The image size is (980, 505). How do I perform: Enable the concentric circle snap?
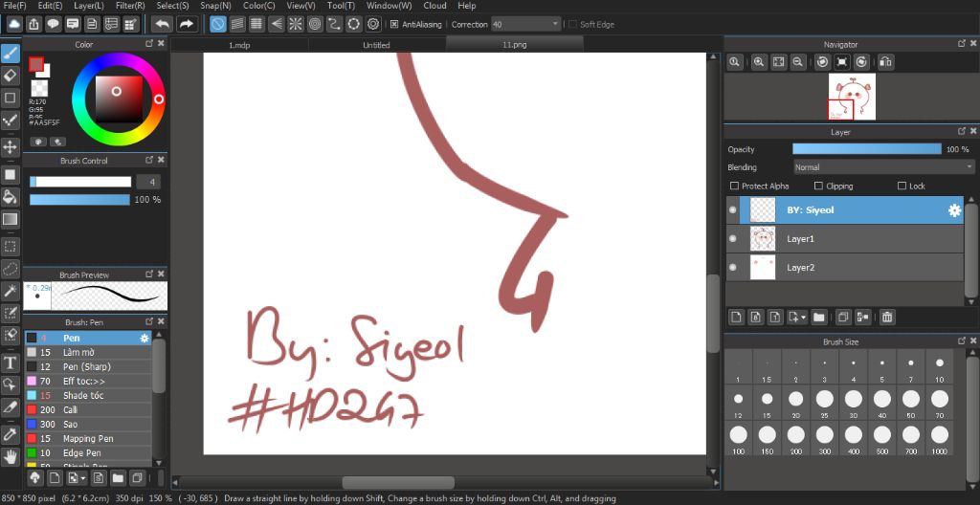314,24
